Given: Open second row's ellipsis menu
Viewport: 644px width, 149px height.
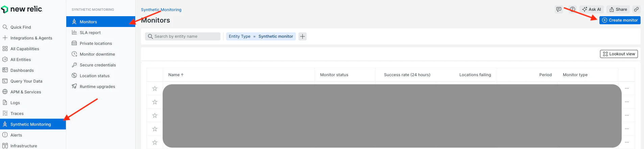Looking at the screenshot, I should [627, 102].
